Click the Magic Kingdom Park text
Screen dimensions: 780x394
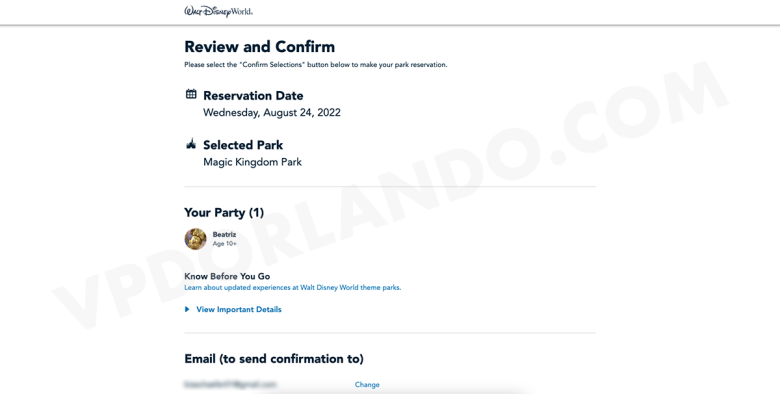point(252,162)
